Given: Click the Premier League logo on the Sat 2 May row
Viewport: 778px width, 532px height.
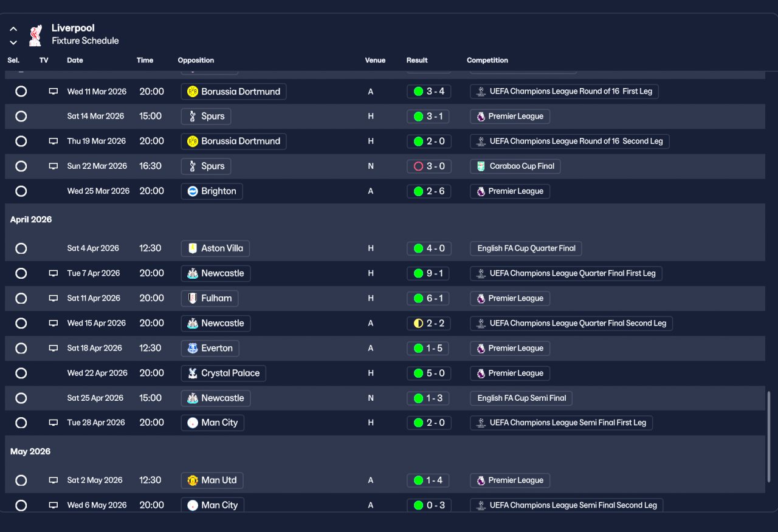Looking at the screenshot, I should coord(481,480).
